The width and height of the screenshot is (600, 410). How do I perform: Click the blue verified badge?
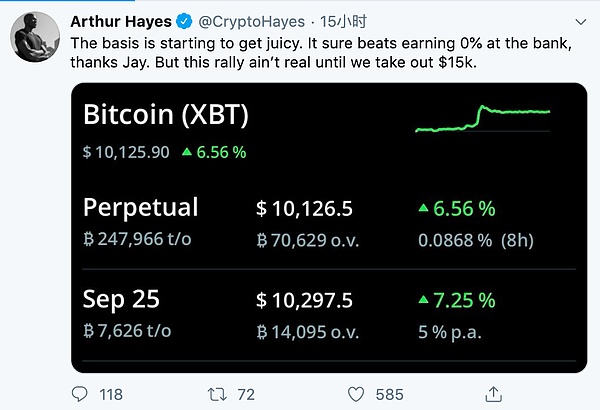(x=185, y=21)
